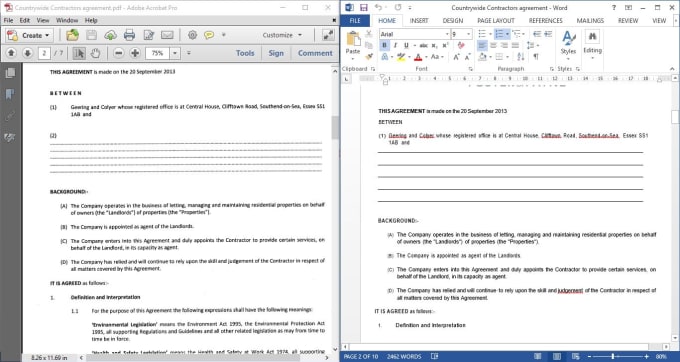Print the PDF in Acrobat
Screen dimensions: 680x362
point(129,35)
